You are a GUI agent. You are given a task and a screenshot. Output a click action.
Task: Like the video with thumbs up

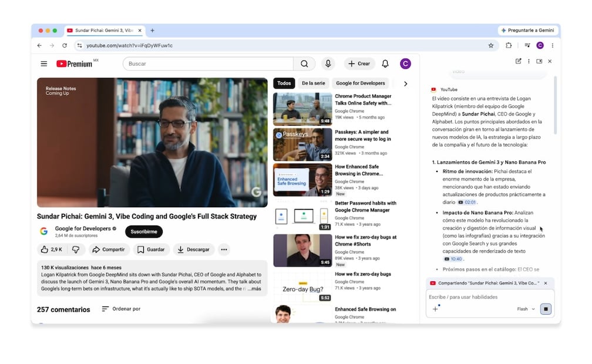tap(52, 250)
